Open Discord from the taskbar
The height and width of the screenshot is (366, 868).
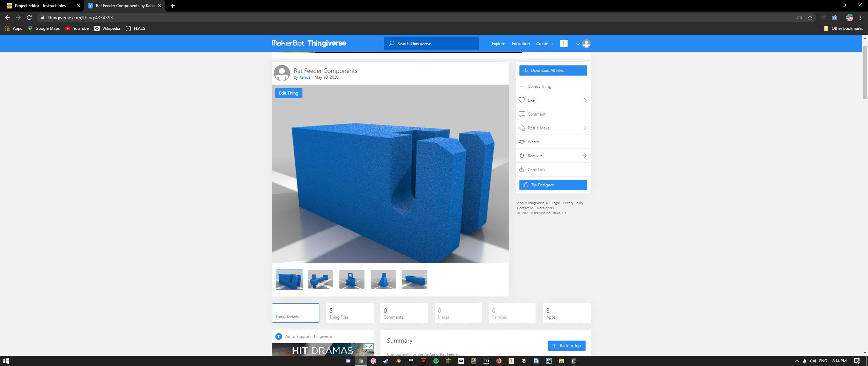pos(348,361)
